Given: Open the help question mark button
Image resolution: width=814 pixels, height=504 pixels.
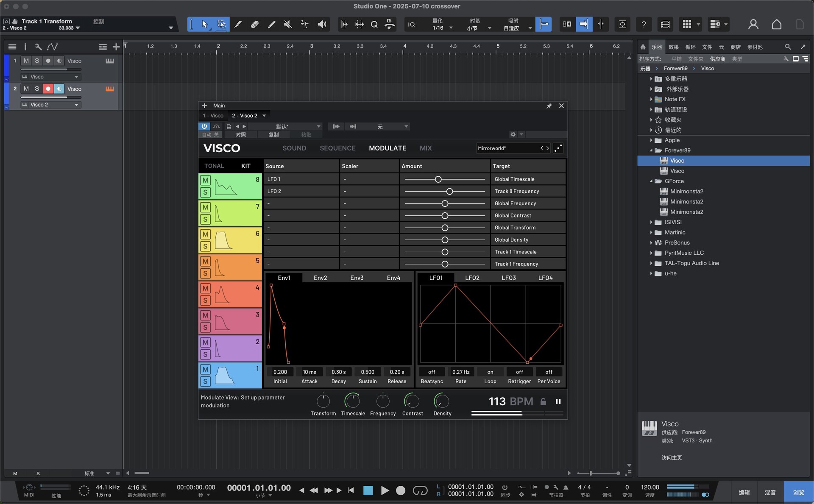Looking at the screenshot, I should (x=644, y=24).
